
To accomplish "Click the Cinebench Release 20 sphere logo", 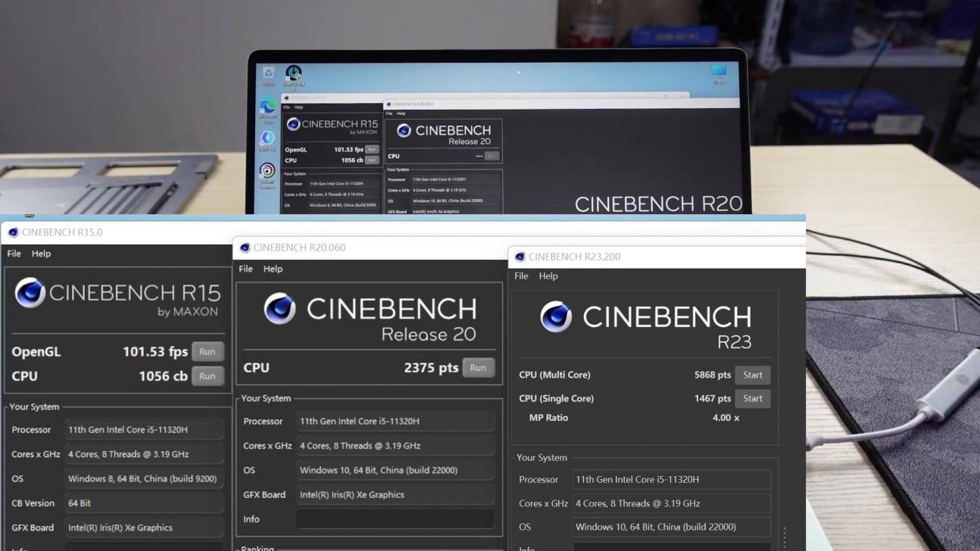I will (279, 309).
